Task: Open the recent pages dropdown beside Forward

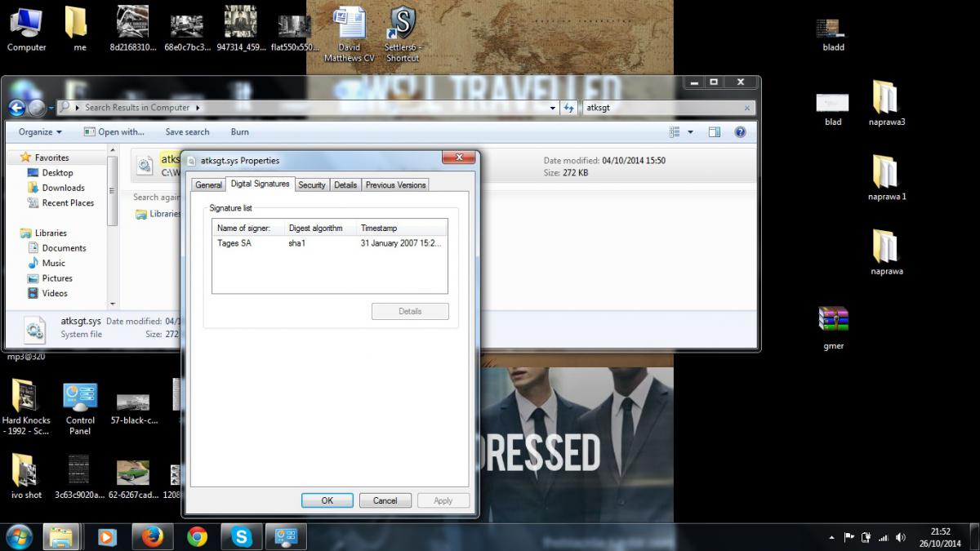Action: pos(51,108)
